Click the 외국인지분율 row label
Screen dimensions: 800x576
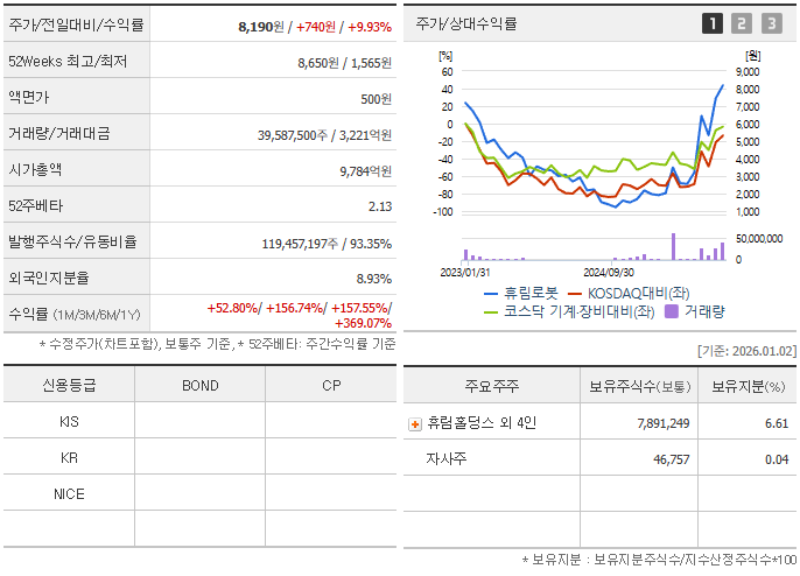click(x=48, y=278)
